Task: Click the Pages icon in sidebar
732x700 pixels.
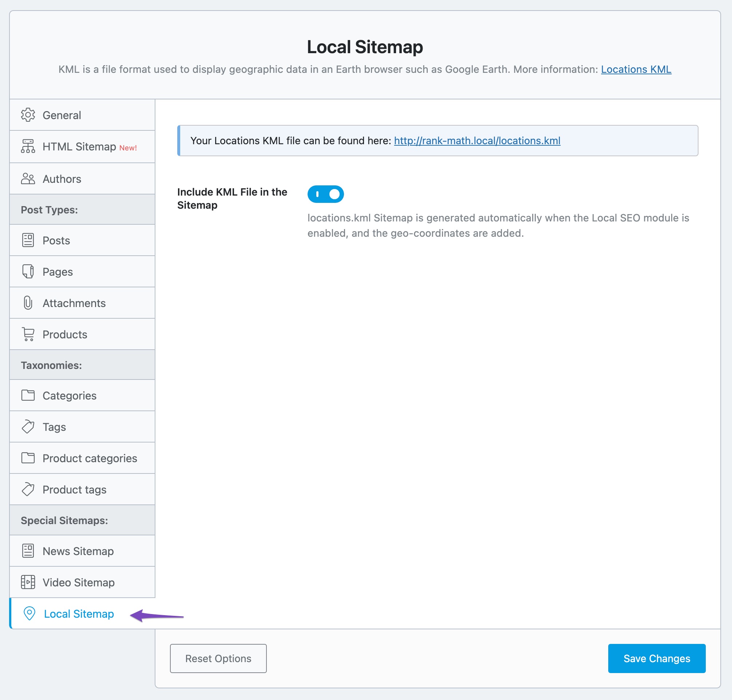Action: point(28,272)
